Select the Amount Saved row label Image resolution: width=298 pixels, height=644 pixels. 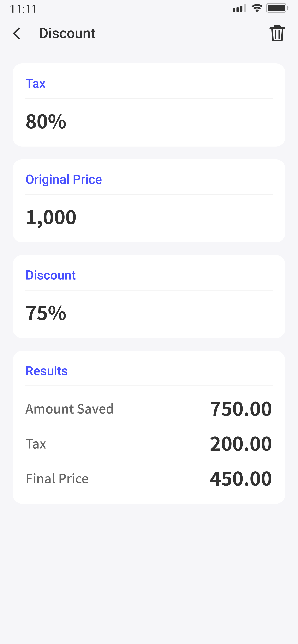pyautogui.click(x=70, y=409)
